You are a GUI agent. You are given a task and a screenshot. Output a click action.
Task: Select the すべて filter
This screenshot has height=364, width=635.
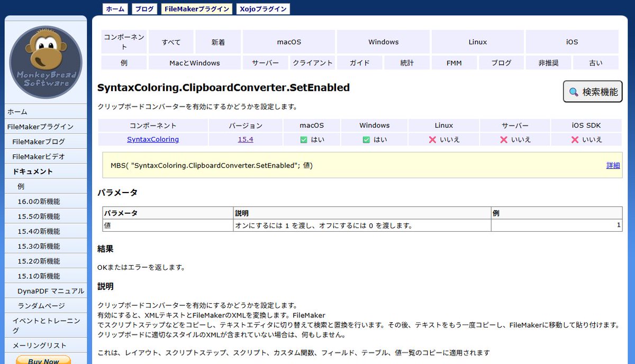coord(171,42)
